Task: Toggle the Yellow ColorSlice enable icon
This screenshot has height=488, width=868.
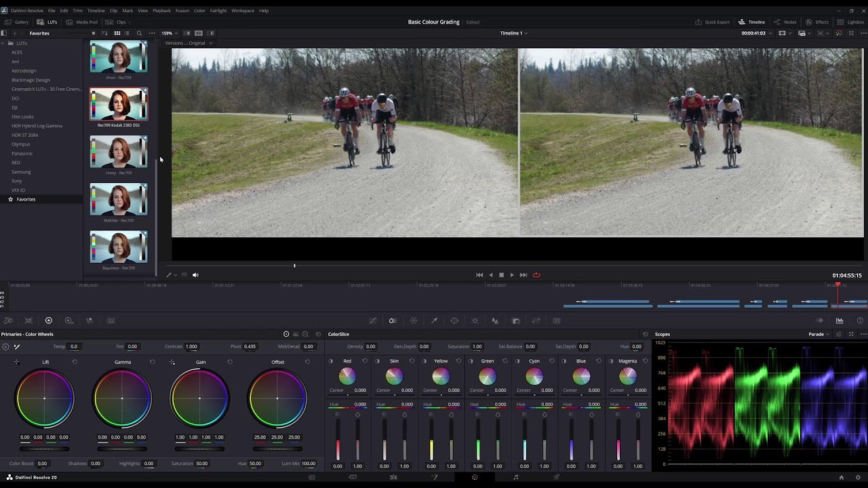Action: (x=425, y=361)
